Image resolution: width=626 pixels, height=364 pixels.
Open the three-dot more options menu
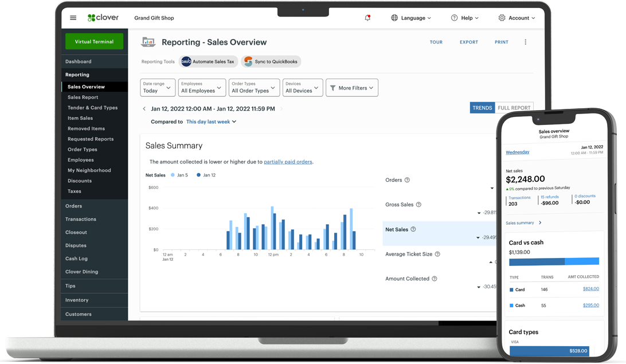(x=525, y=42)
